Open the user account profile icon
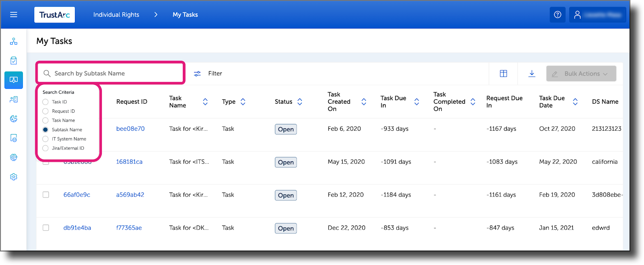The width and height of the screenshot is (644, 265). point(578,15)
